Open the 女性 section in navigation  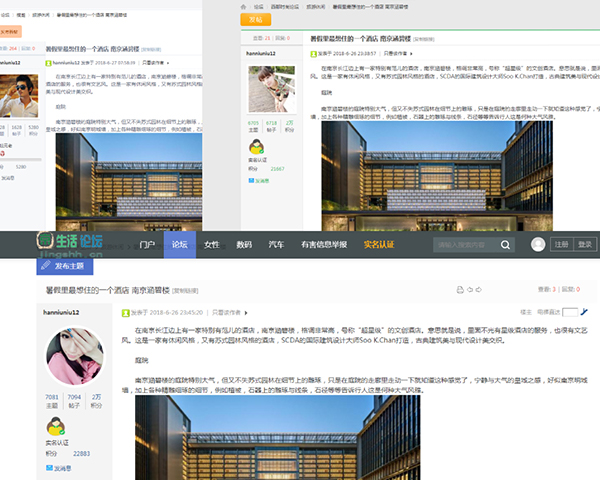(x=212, y=244)
